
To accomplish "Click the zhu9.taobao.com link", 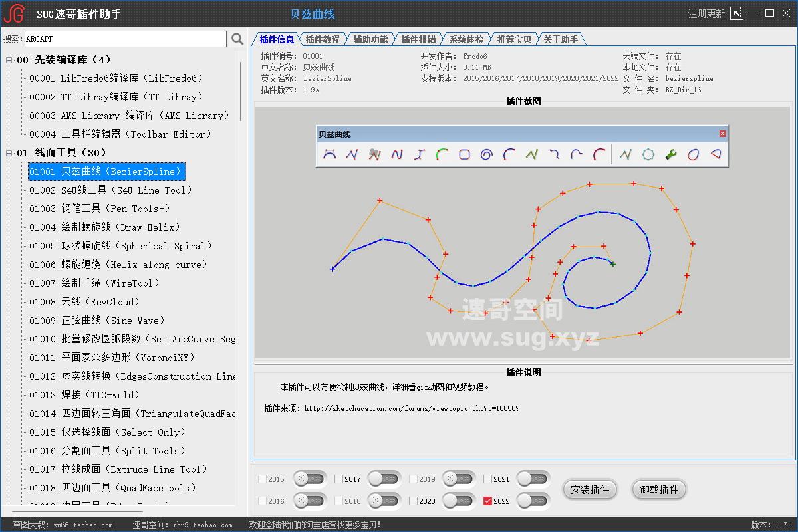I will click(x=202, y=525).
